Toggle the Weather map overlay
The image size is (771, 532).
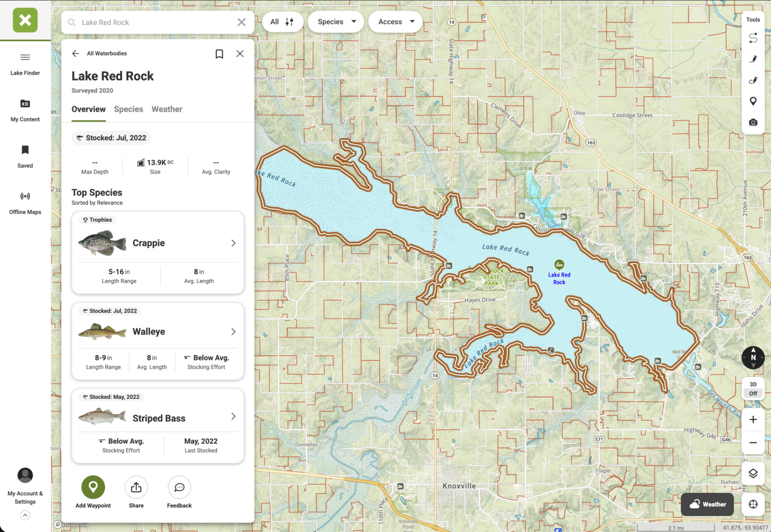point(707,504)
